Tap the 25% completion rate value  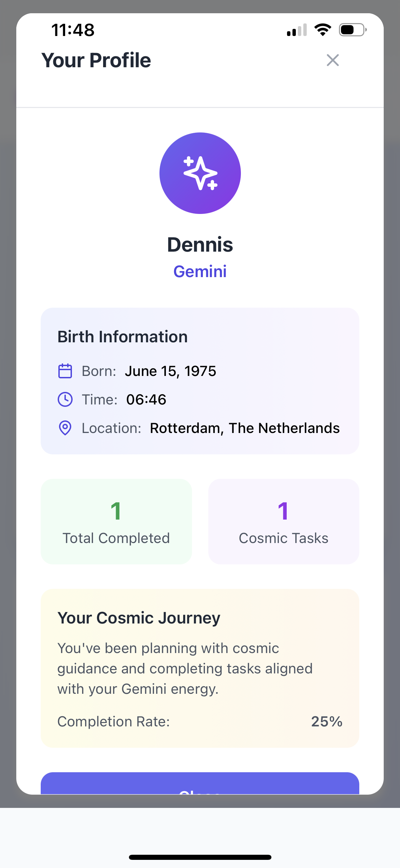(x=327, y=721)
